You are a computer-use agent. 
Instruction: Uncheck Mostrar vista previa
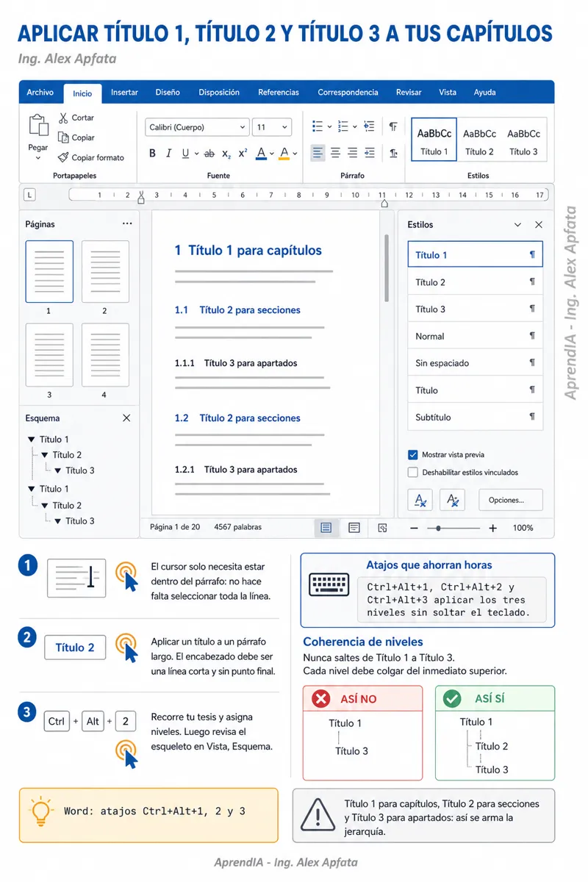pyautogui.click(x=413, y=455)
